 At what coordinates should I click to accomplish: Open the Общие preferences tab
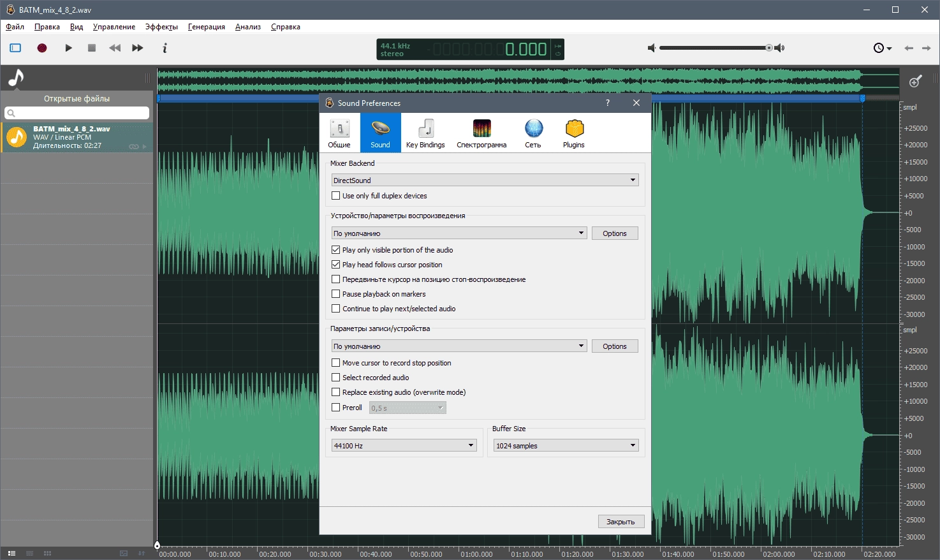tap(339, 133)
